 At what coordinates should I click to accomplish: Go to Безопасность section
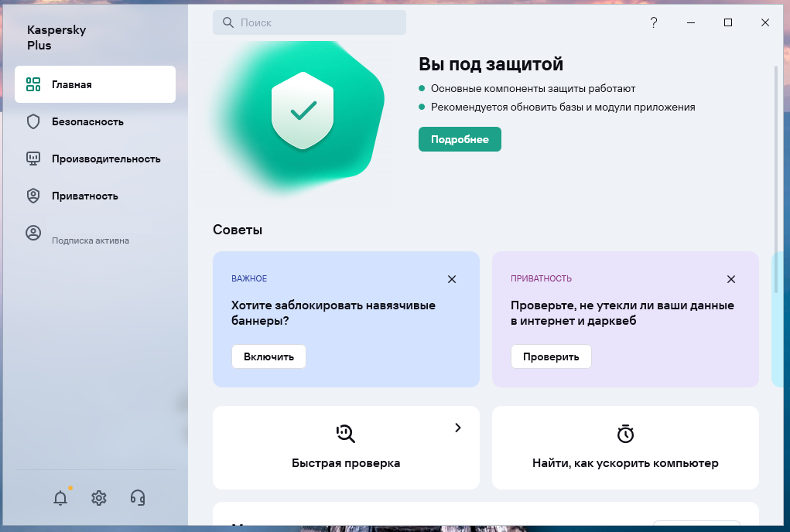click(x=87, y=121)
